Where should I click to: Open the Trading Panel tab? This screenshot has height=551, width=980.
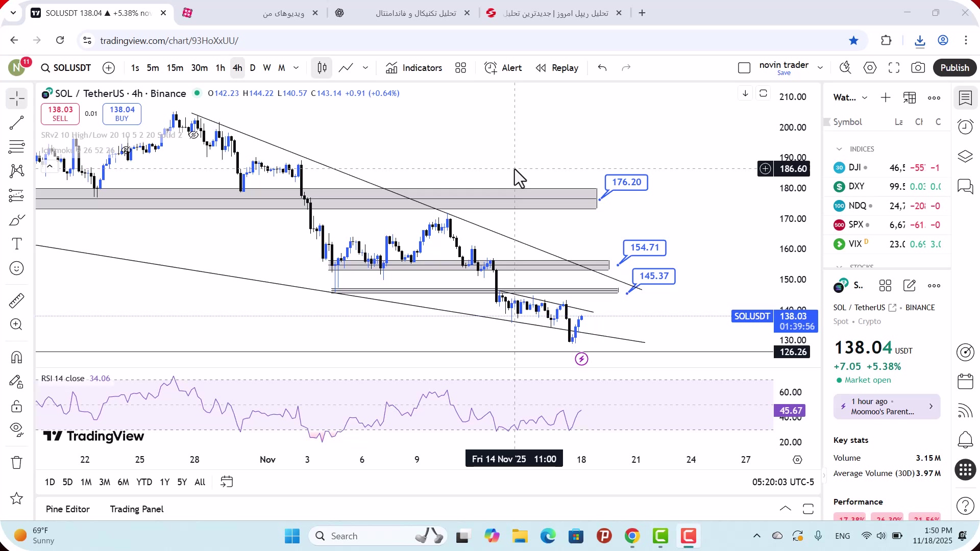coord(137,509)
